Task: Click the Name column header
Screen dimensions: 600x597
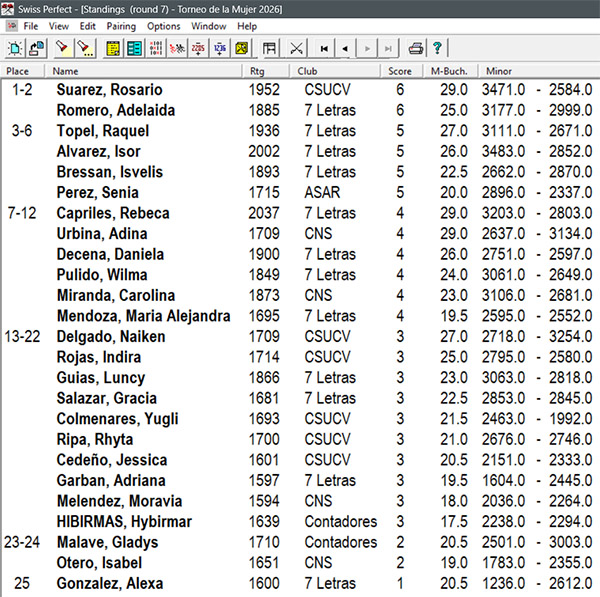Action: tap(66, 72)
